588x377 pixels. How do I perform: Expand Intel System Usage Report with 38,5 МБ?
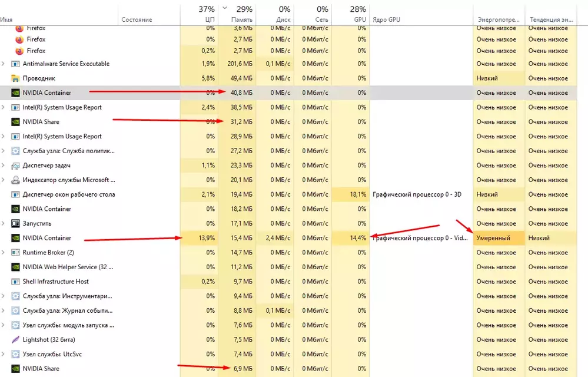click(3, 107)
